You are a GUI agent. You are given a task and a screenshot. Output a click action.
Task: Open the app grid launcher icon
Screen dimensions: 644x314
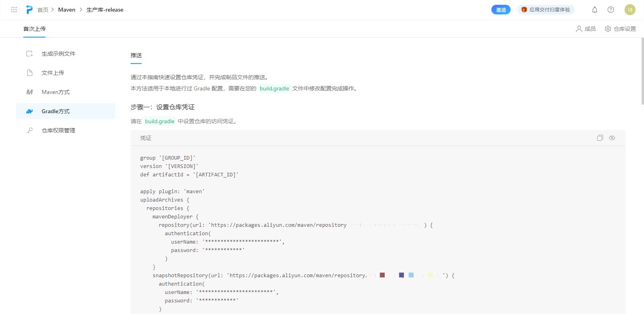pyautogui.click(x=14, y=10)
